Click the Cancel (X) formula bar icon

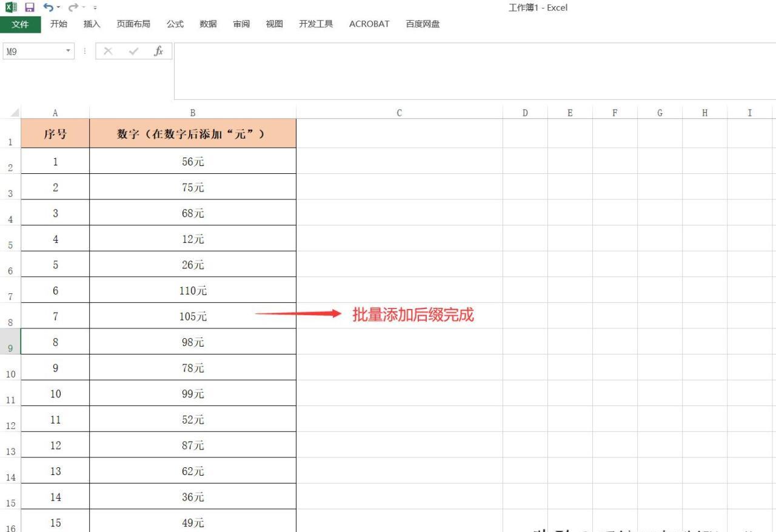point(108,52)
